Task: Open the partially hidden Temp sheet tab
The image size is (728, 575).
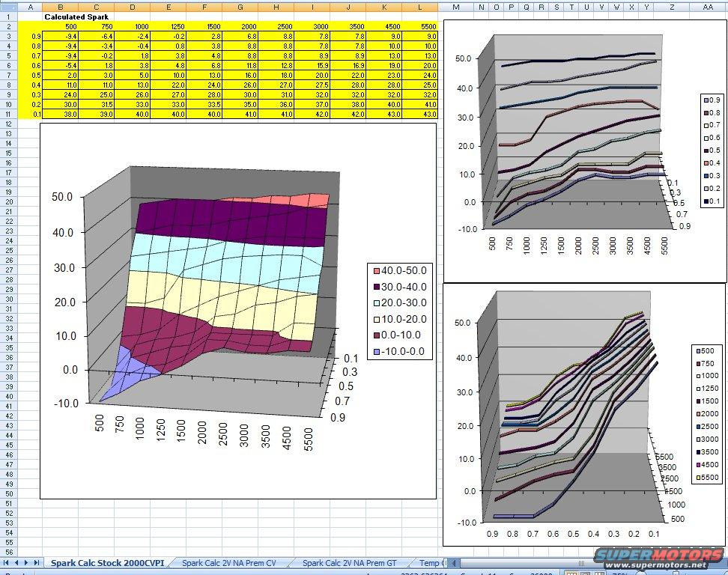Action: [429, 563]
